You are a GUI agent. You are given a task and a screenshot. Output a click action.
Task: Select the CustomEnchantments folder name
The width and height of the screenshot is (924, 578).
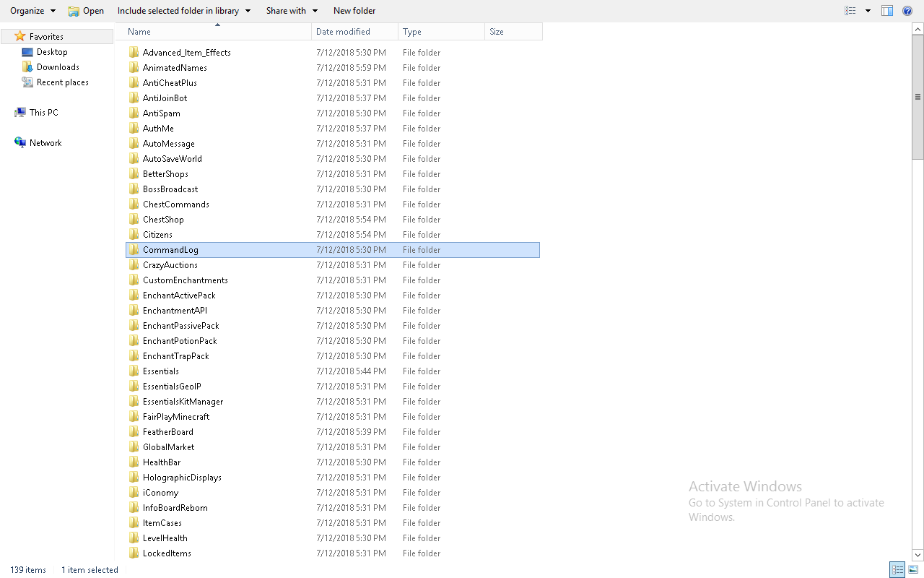186,280
